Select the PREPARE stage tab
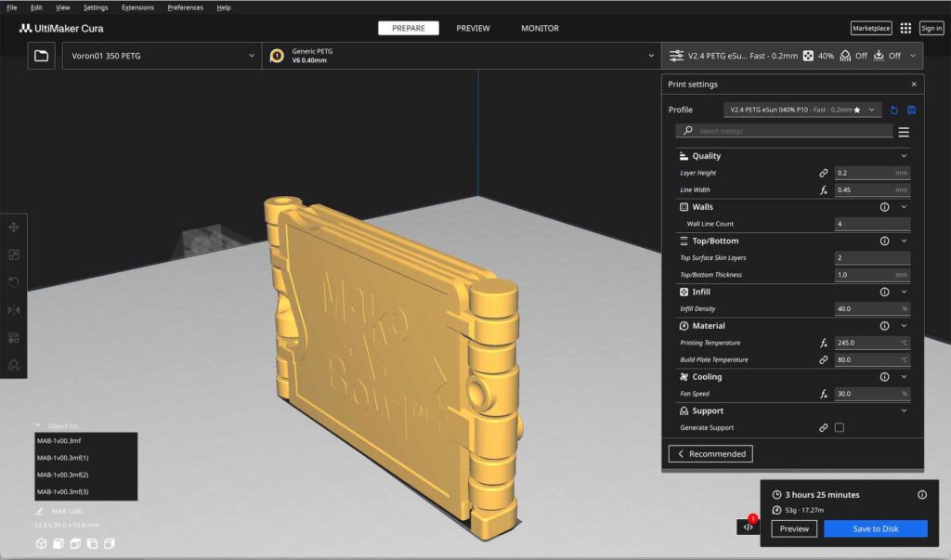951x560 pixels. (409, 28)
